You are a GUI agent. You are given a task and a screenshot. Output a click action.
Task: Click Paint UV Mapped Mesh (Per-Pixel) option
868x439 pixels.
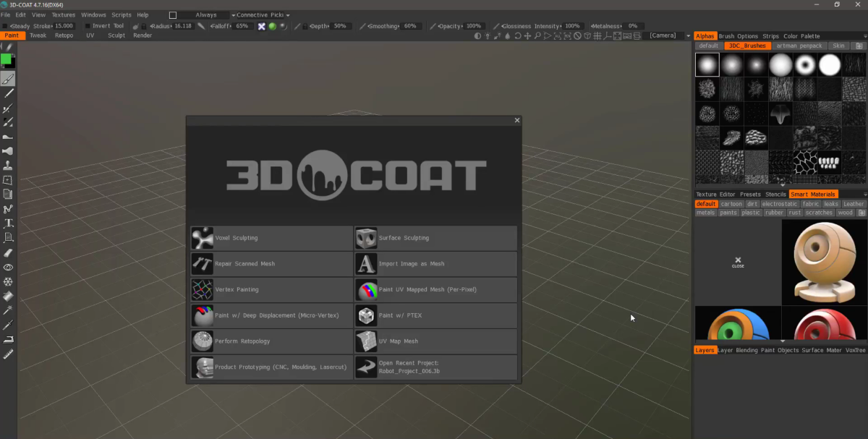[x=435, y=289]
